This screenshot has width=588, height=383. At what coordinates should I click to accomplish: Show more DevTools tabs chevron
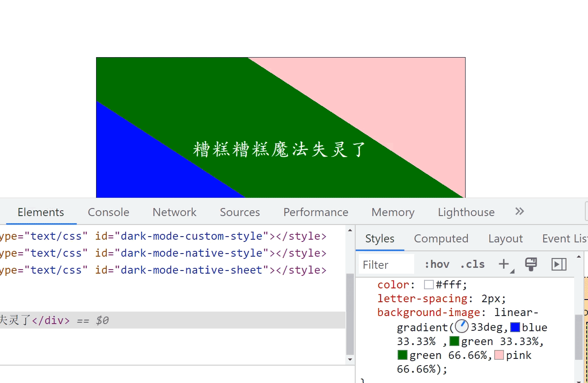(x=519, y=212)
